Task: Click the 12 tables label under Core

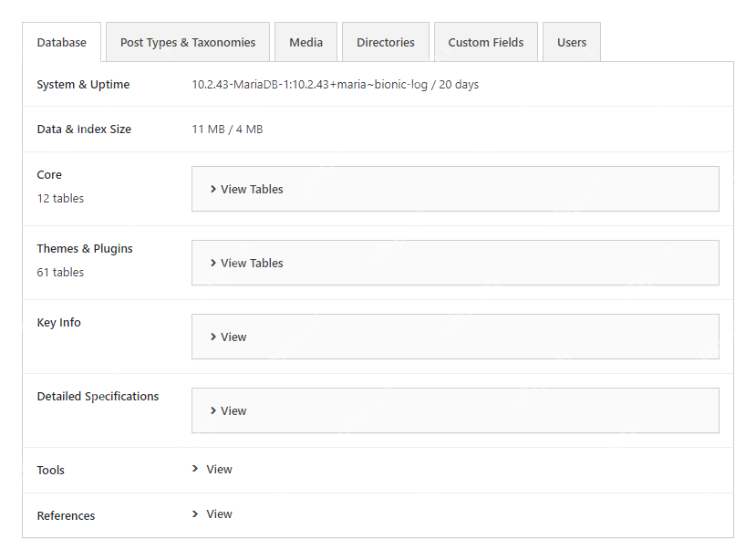Action: [60, 198]
